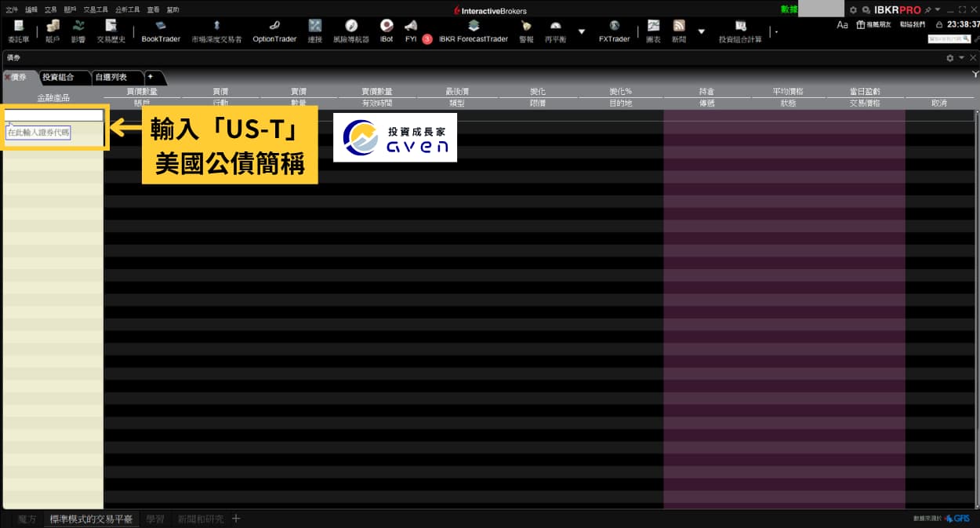Open the 查看 menu
The height and width of the screenshot is (528, 980).
pos(153,10)
